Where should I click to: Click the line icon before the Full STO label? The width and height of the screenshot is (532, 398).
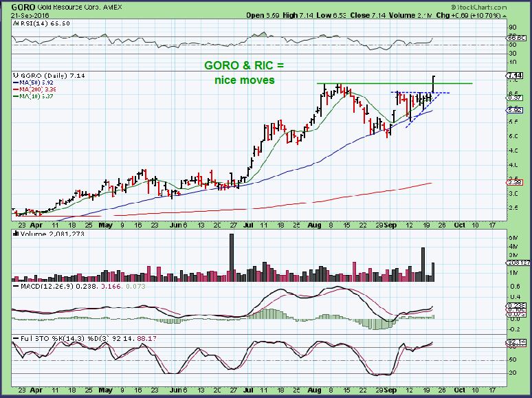coord(16,338)
